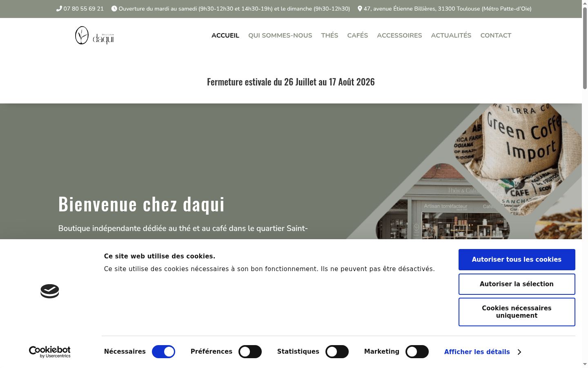The width and height of the screenshot is (588, 368).
Task: Go to the Accueil menu item
Action: [225, 36]
